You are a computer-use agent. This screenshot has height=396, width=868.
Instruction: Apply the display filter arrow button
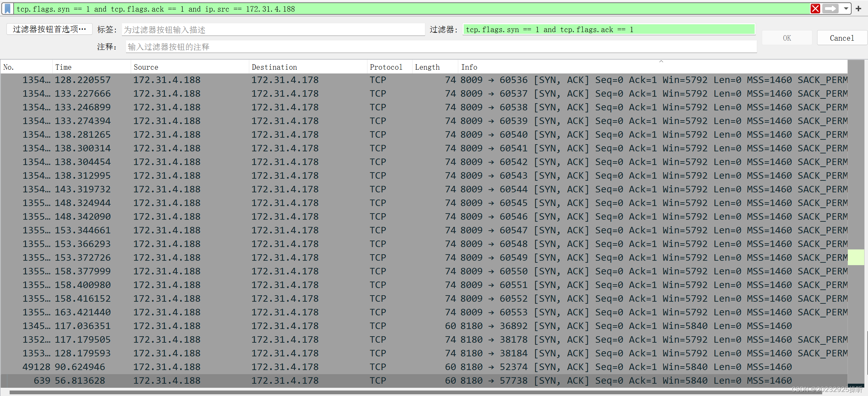[x=830, y=9]
